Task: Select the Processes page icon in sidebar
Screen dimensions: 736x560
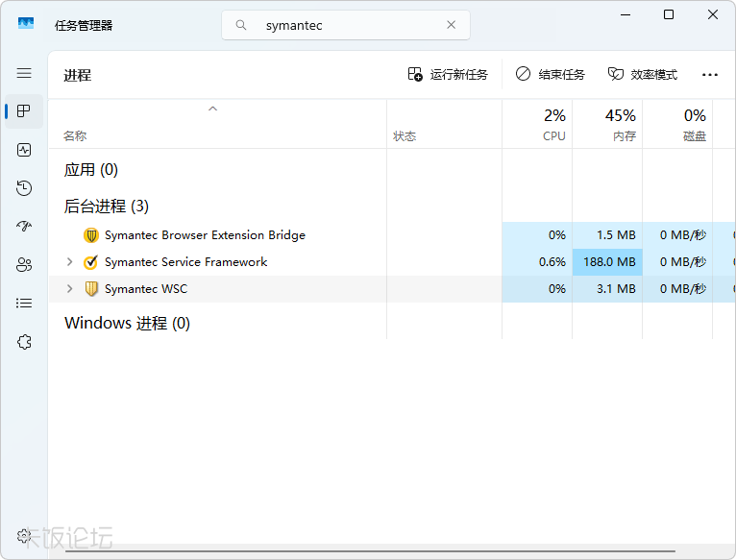Action: point(24,111)
